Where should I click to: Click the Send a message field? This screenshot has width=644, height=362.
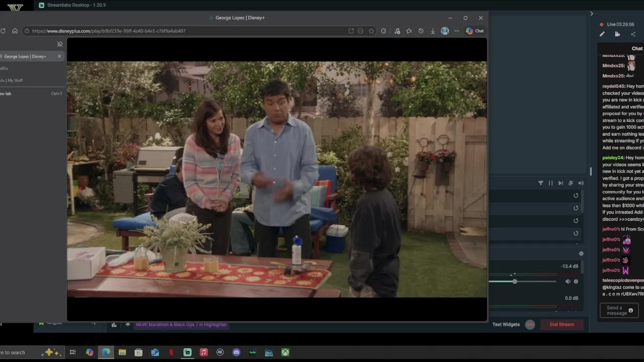[x=619, y=311]
